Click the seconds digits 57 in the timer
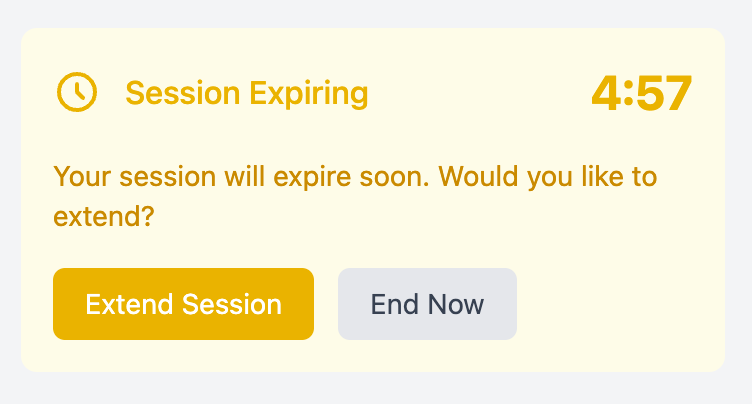Screen dimensions: 752x404 [x=664, y=93]
